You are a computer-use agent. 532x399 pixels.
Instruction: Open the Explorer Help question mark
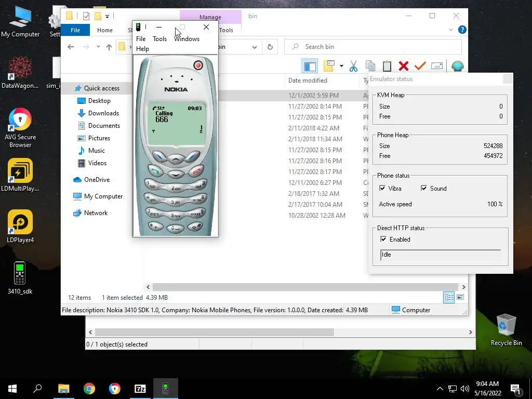[x=462, y=30]
